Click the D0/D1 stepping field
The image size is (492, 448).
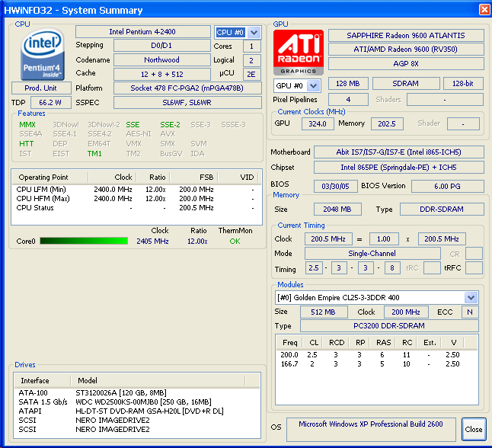tap(162, 46)
